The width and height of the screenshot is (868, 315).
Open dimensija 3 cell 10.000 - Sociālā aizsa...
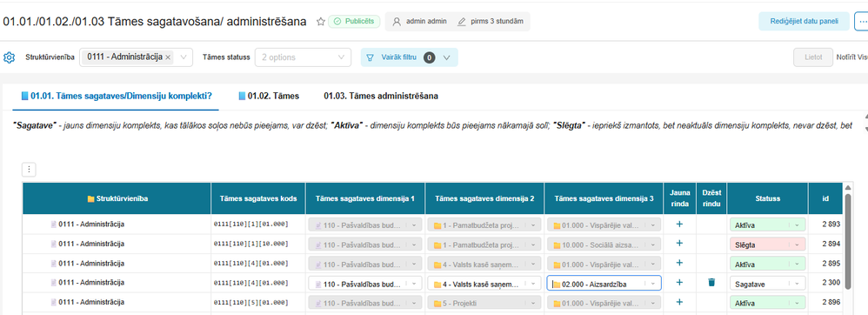[604, 245]
